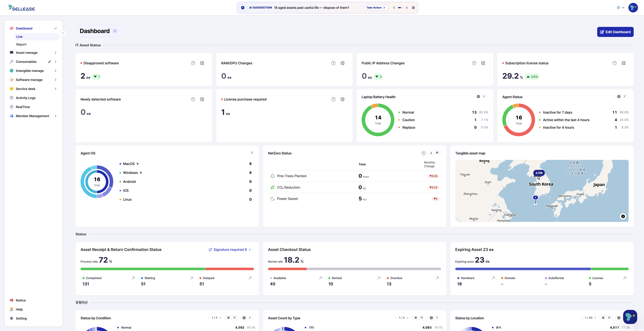
Task: Switch NetZero Status to list view
Action: tap(438, 153)
